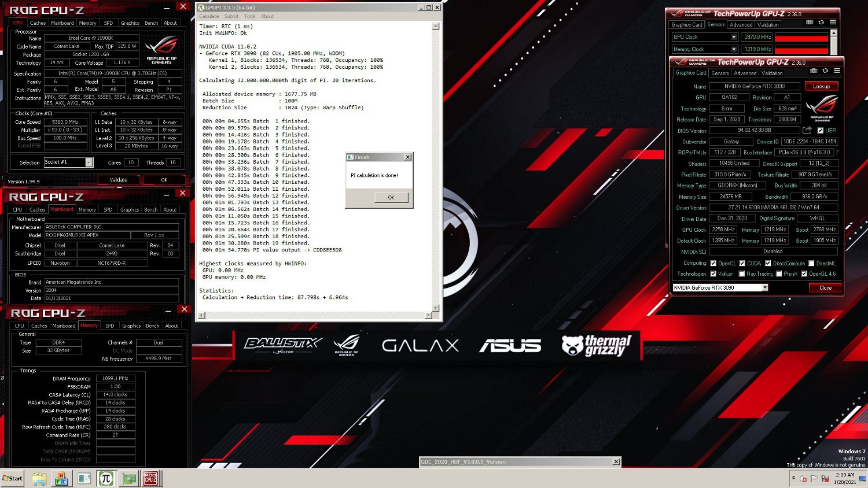The width and height of the screenshot is (868, 488).
Task: Open the Calculate menu in GPUPI
Action: pyautogui.click(x=209, y=16)
